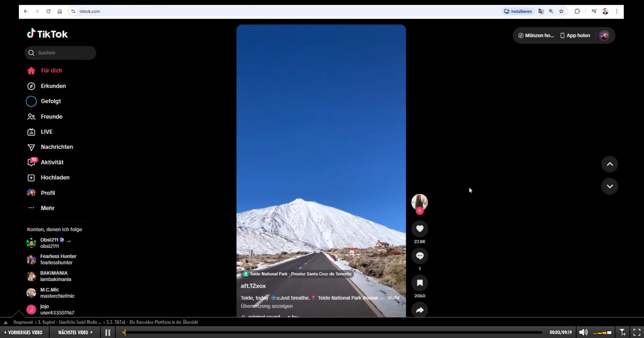Go to the previous video with the up chevron
The width and height of the screenshot is (644, 338).
point(610,164)
